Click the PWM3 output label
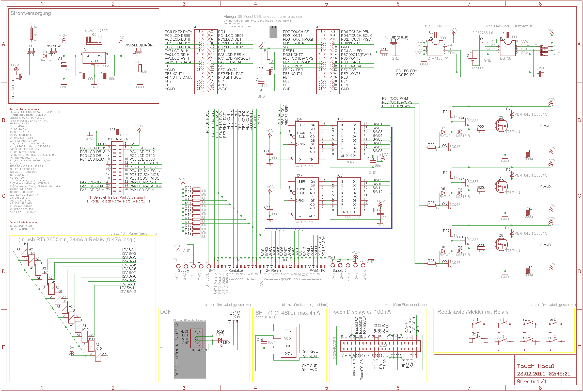583x392 pixels. coord(545,245)
